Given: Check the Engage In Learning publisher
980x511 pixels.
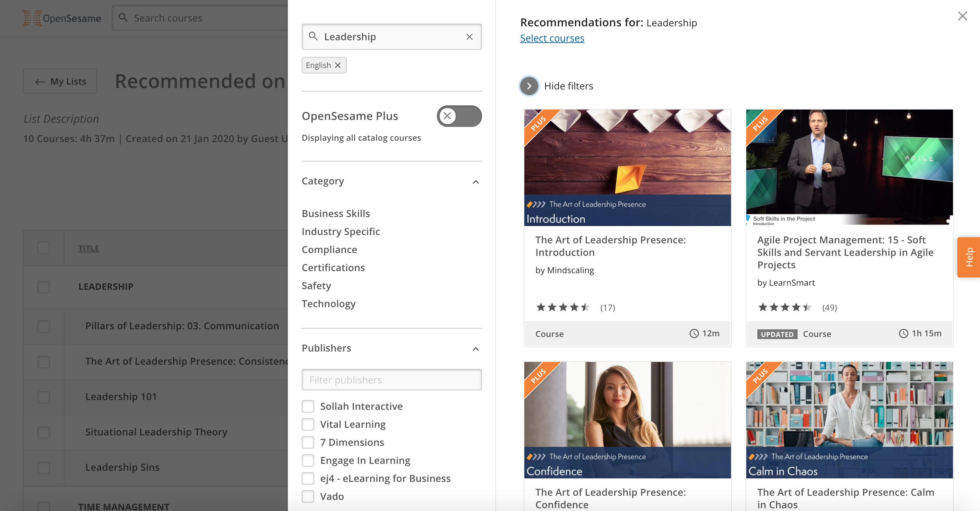Looking at the screenshot, I should [308, 460].
